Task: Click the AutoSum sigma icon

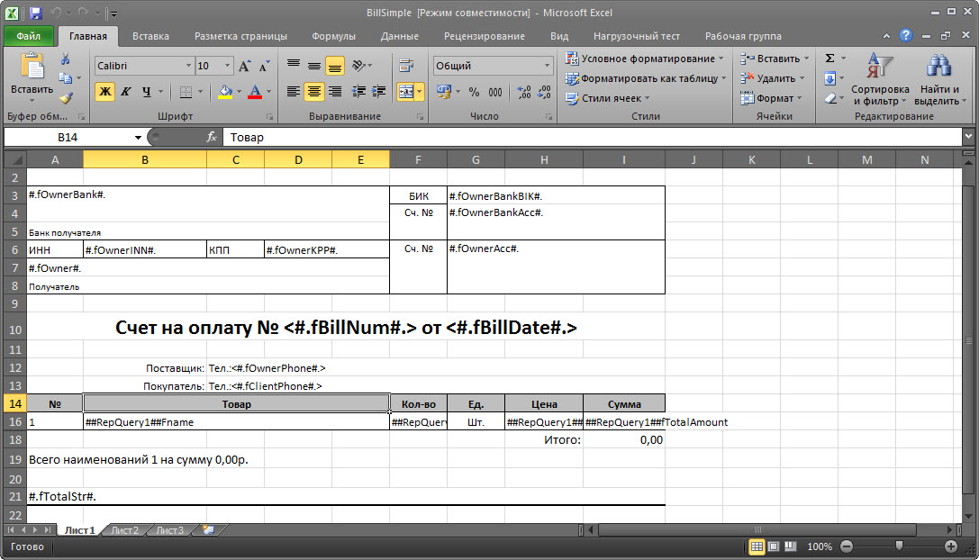Action: click(x=829, y=58)
